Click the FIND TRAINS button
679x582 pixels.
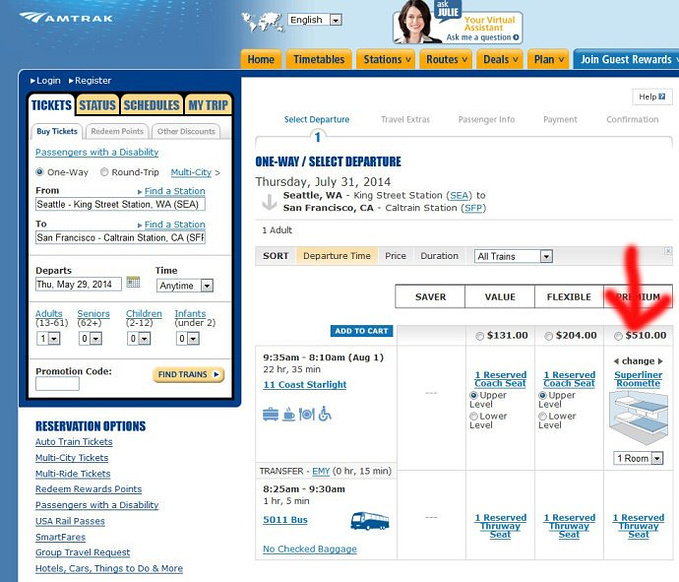point(188,375)
